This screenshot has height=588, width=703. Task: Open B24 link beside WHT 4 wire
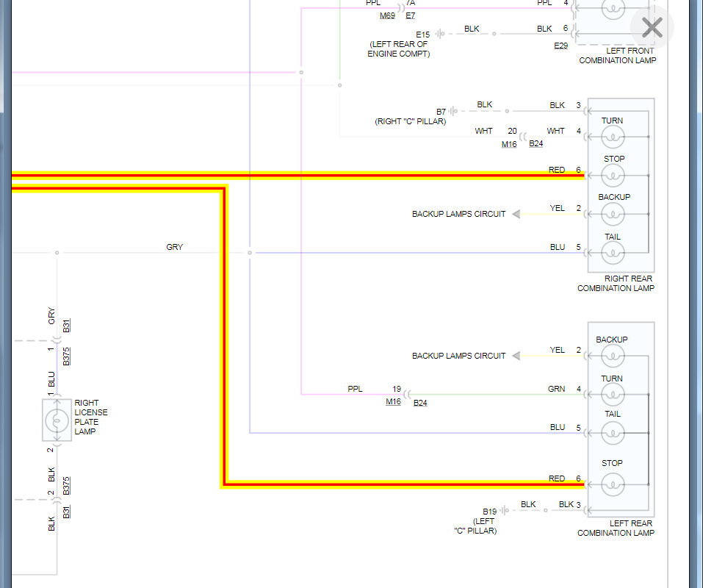(x=536, y=143)
